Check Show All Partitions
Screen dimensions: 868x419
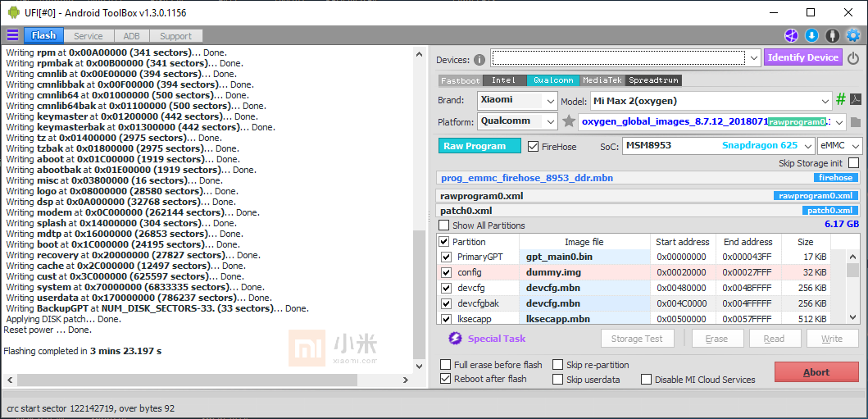coord(444,225)
